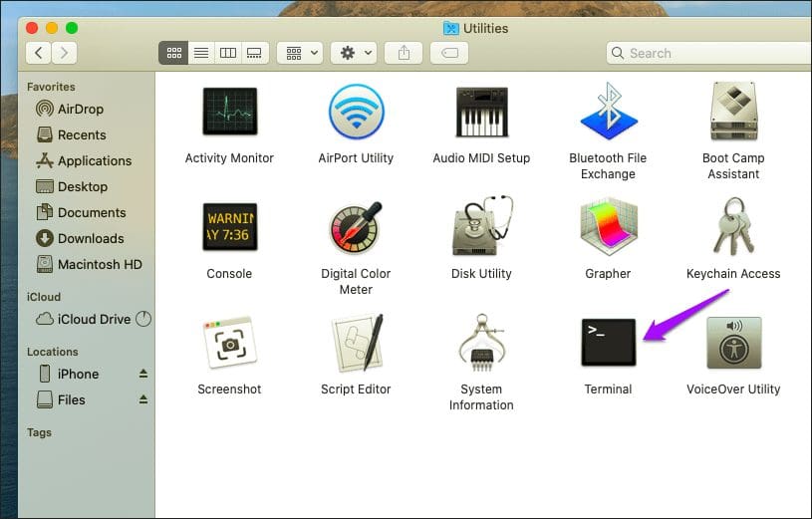Click the "Terminal" label text
The image size is (812, 519).
click(609, 389)
